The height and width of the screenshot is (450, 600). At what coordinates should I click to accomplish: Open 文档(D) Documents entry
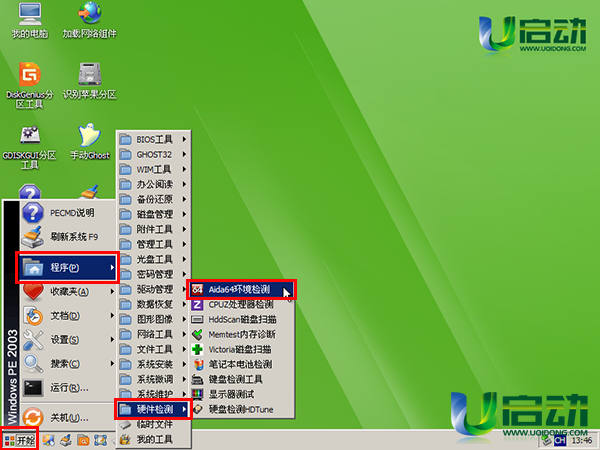[x=68, y=316]
